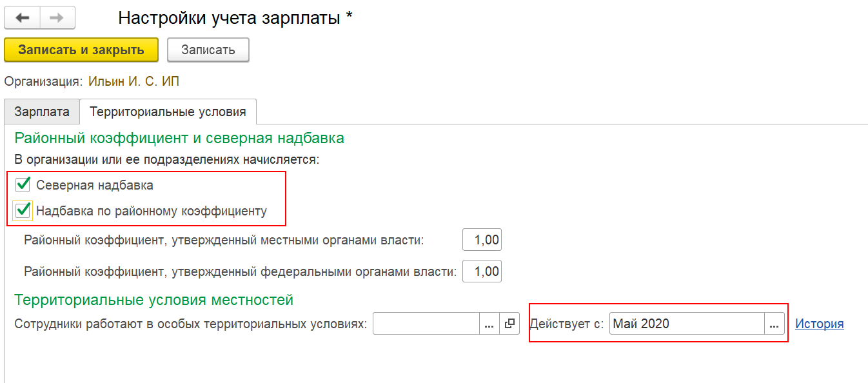This screenshot has width=868, height=383.
Task: Click heading Территориальные условия местностей
Action: pos(154,300)
